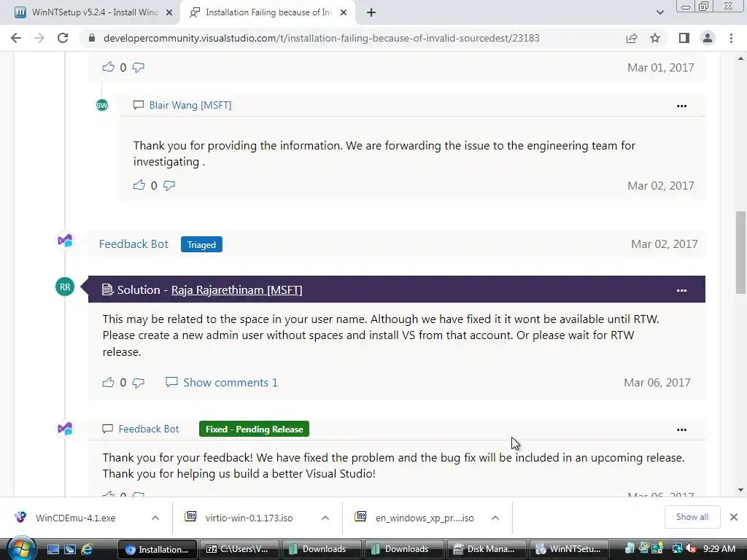Reload the current page

[x=63, y=38]
